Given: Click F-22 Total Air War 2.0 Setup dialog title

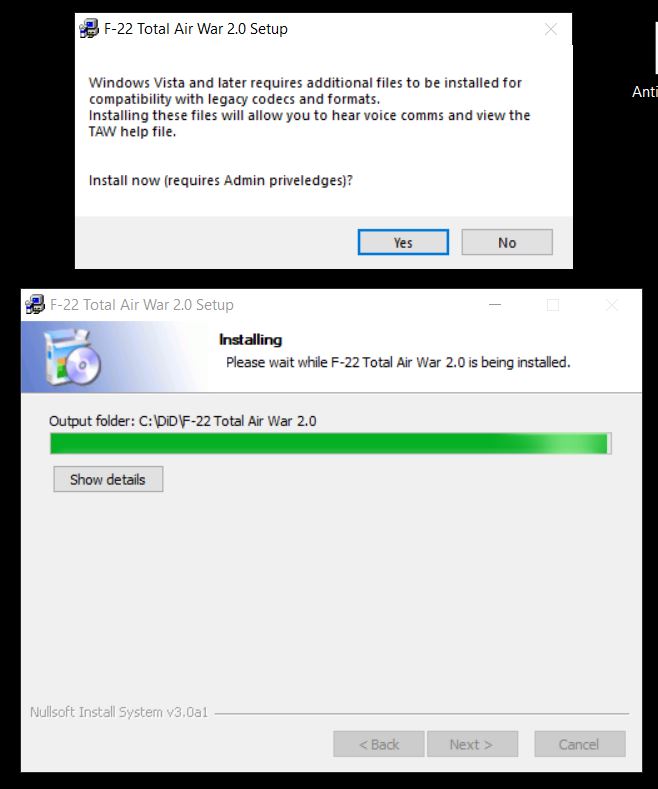Looking at the screenshot, I should point(196,29).
